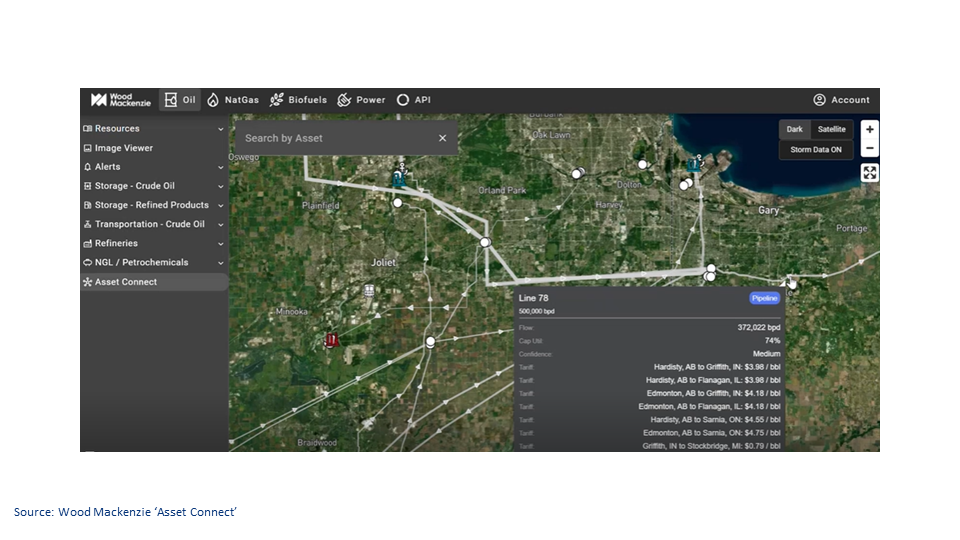The width and height of the screenshot is (960, 540).
Task: Toggle the Storm Data ON button
Action: pos(816,150)
